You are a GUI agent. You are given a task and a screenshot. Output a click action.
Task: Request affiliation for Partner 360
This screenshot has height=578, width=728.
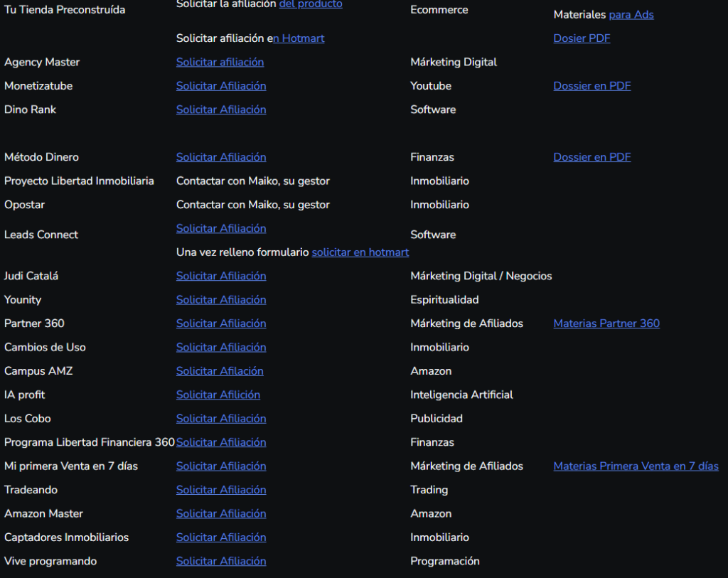221,323
